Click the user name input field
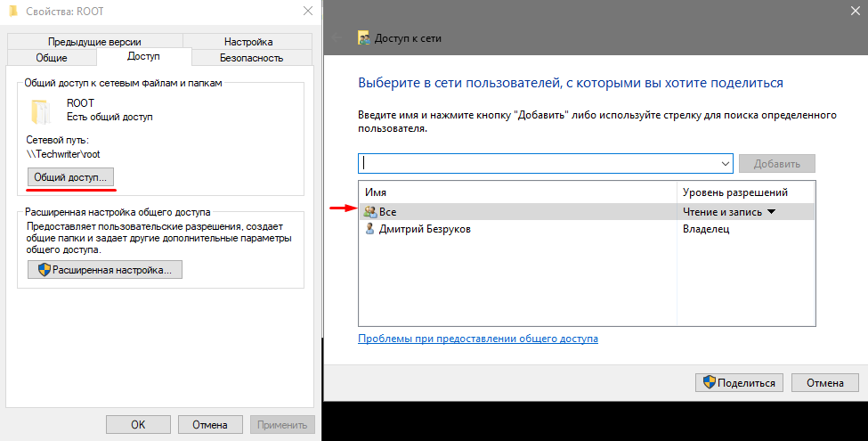The height and width of the screenshot is (441, 868). click(x=539, y=164)
